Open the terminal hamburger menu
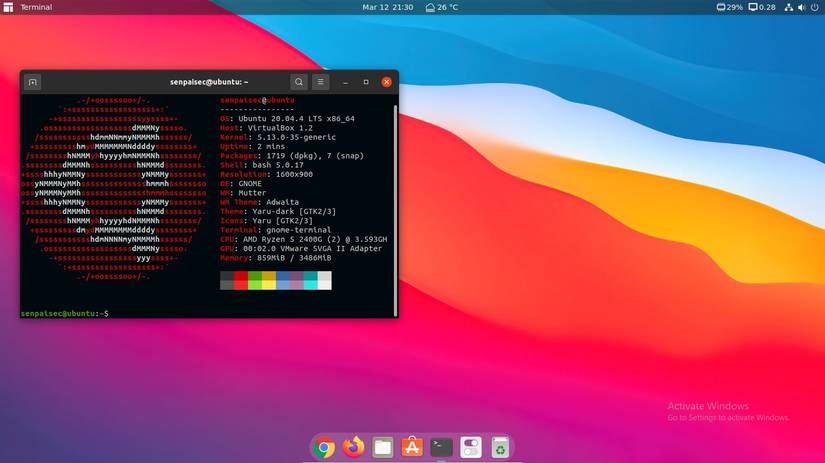The image size is (825, 463). (x=321, y=82)
